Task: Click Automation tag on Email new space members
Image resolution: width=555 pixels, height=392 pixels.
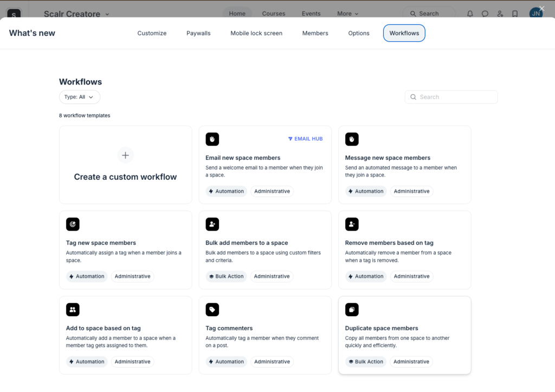Action: pyautogui.click(x=226, y=191)
